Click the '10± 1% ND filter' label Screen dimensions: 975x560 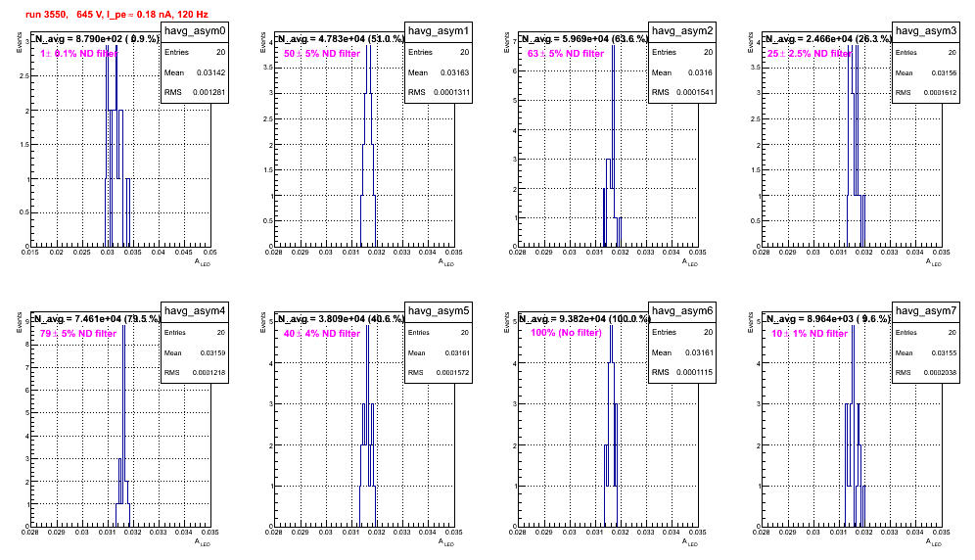pos(810,334)
